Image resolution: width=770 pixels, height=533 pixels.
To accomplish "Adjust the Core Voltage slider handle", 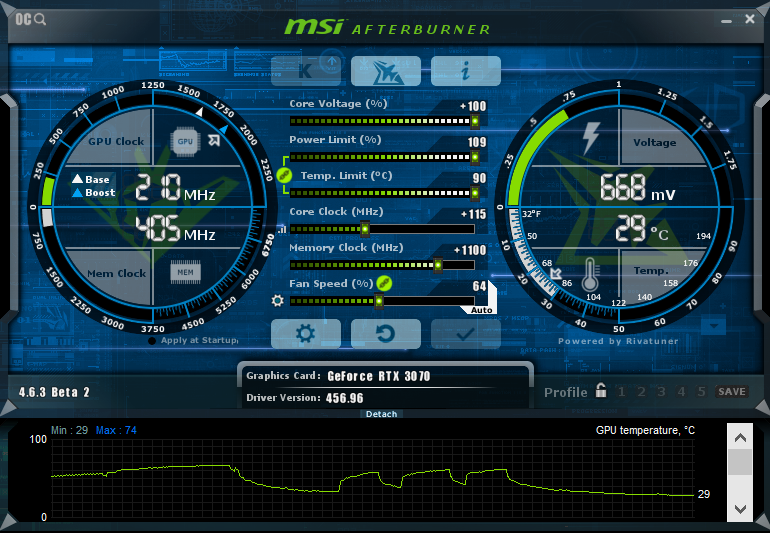I will click(475, 121).
